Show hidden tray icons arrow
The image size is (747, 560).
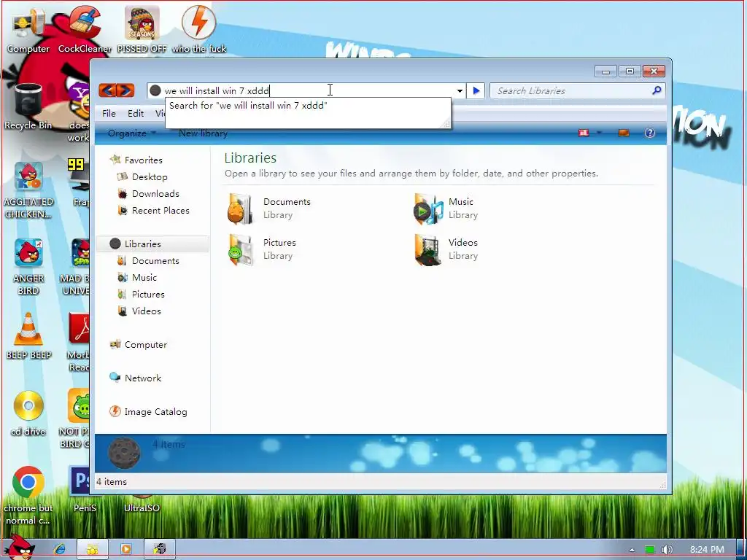pos(632,550)
